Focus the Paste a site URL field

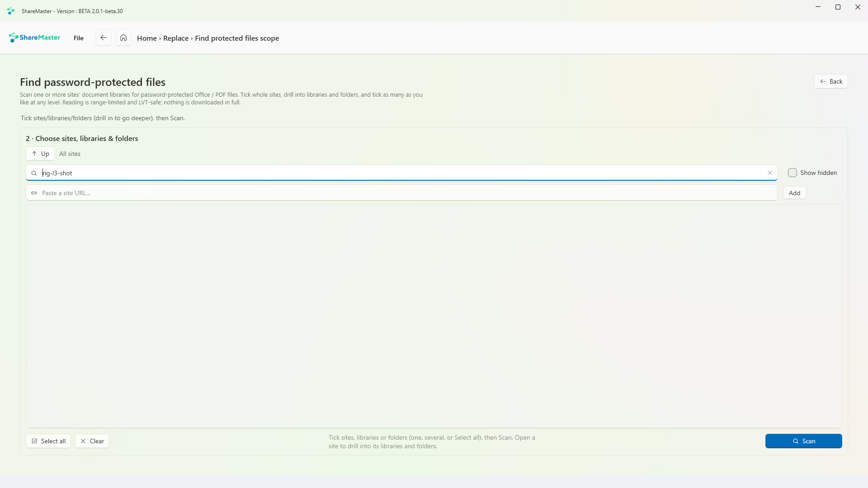pos(401,193)
